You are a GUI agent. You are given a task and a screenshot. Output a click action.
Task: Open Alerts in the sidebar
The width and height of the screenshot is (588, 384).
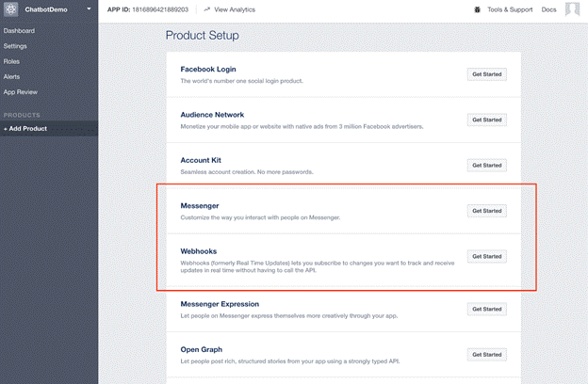pos(11,77)
